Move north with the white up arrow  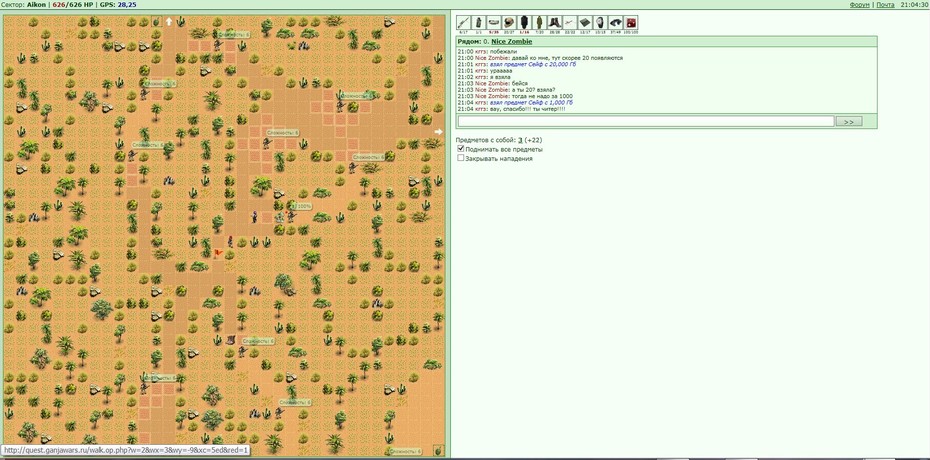point(168,21)
